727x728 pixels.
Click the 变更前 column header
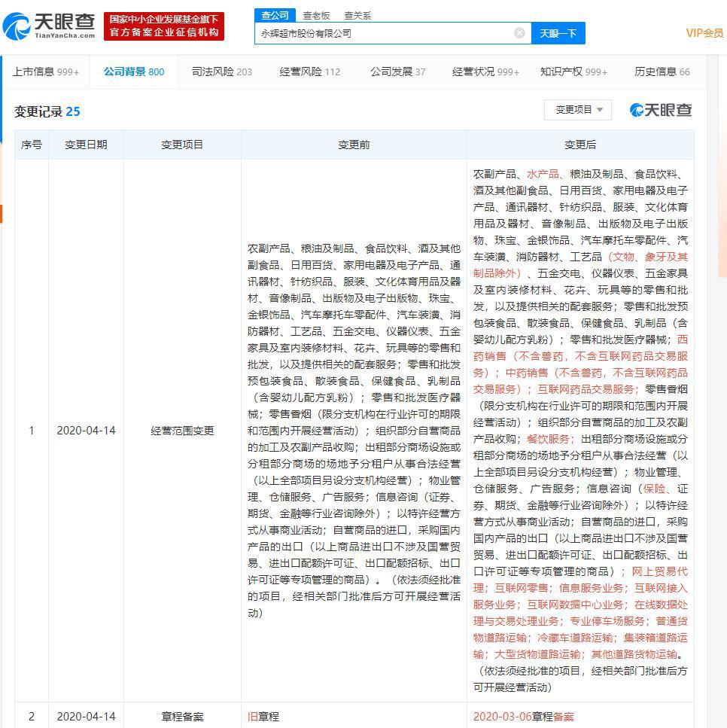click(x=354, y=145)
